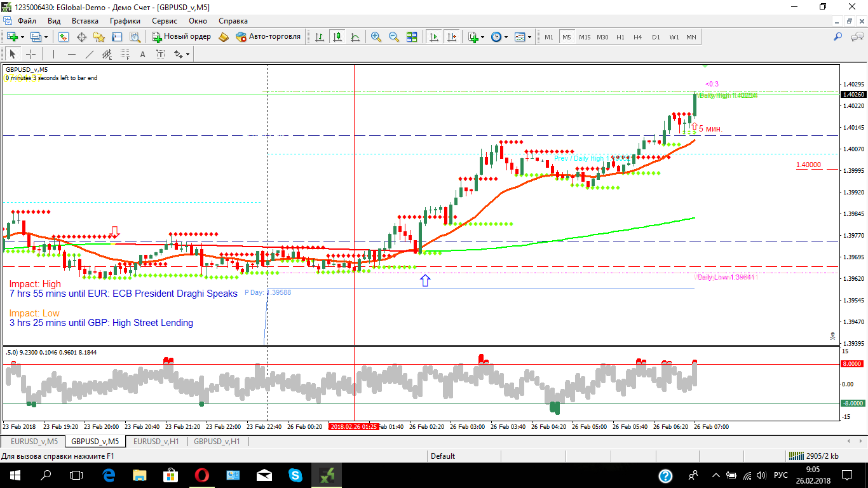Expand the New Chart dropdown arrow

tap(24, 37)
